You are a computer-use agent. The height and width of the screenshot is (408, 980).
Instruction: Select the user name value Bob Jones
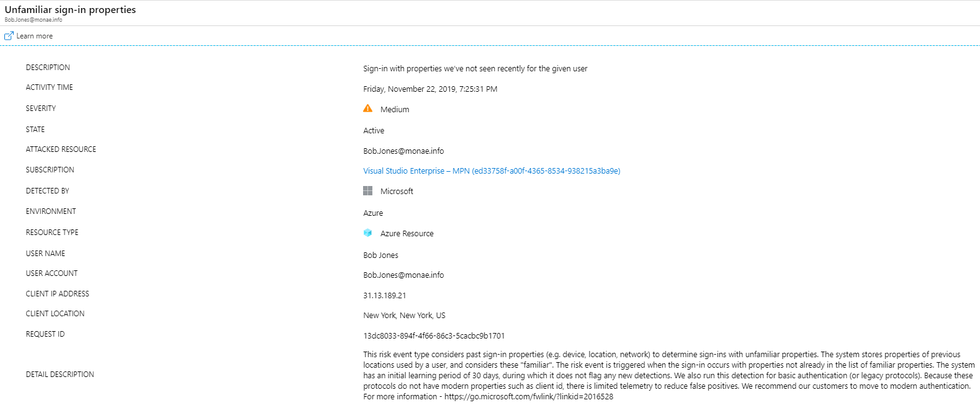pos(380,255)
